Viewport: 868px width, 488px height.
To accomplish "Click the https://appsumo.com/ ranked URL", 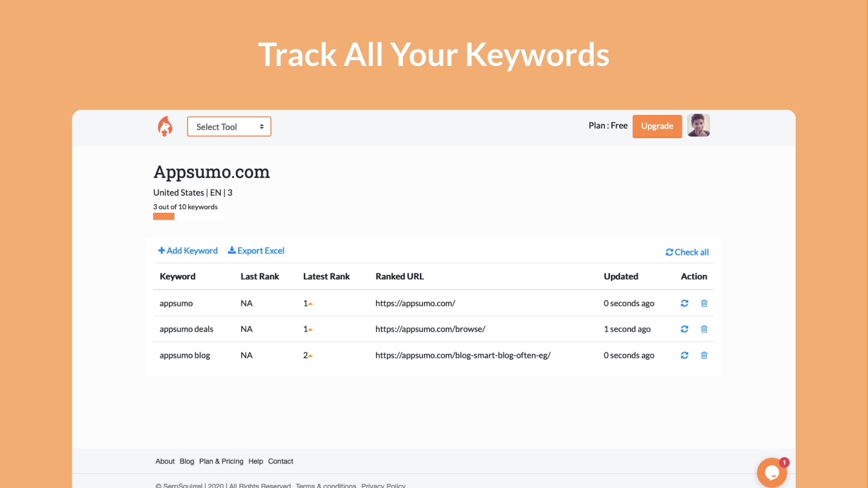I will [x=415, y=303].
